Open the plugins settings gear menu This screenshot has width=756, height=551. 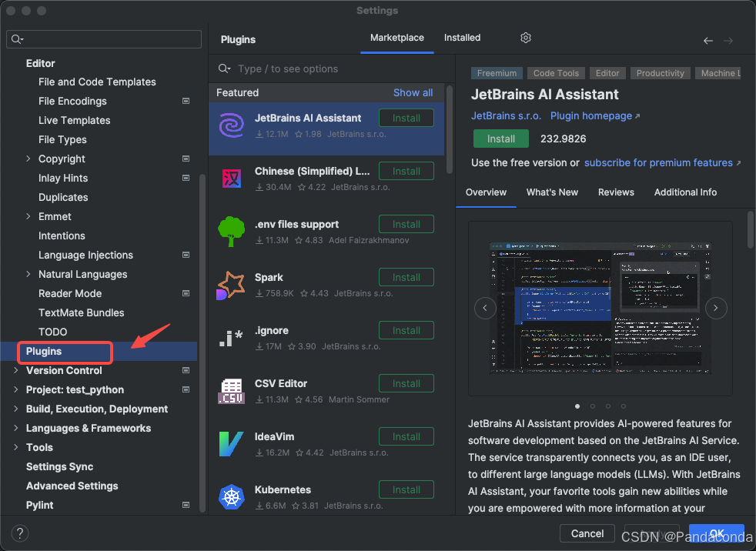526,38
